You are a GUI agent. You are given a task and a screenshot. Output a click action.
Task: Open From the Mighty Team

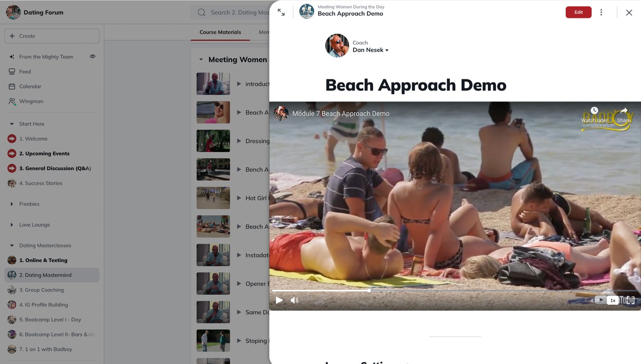[46, 57]
